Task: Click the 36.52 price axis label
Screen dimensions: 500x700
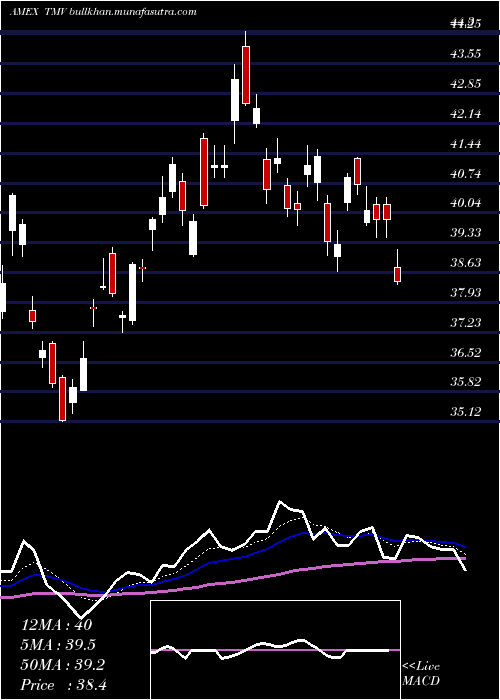Action: [466, 352]
